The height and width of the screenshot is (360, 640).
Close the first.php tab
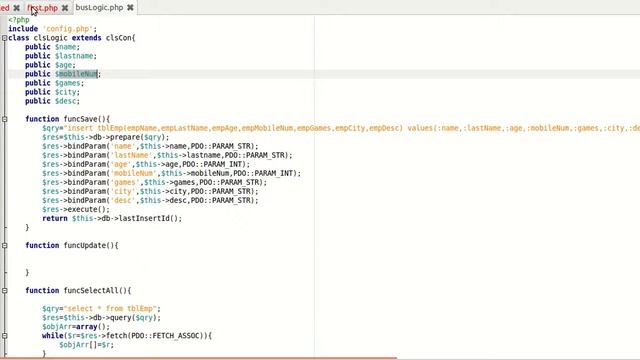click(x=65, y=8)
